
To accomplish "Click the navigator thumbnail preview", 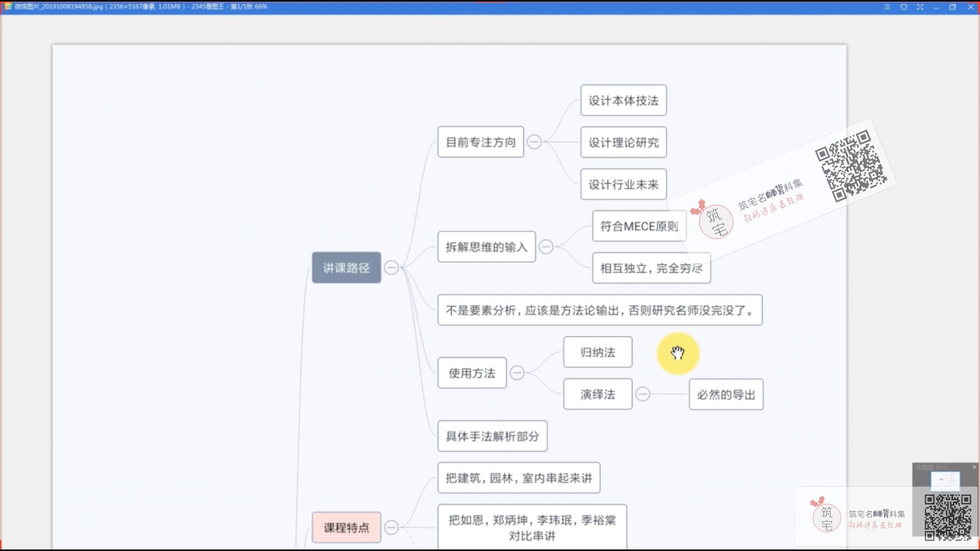I will click(x=945, y=481).
